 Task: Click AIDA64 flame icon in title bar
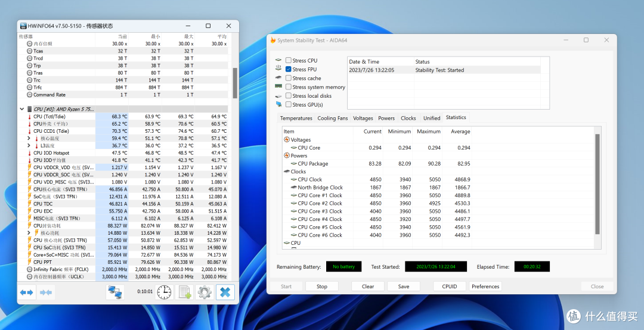pos(273,41)
